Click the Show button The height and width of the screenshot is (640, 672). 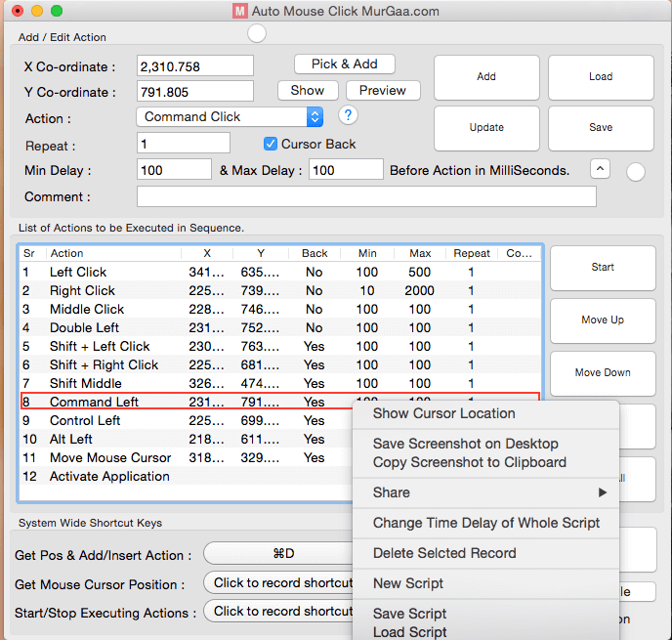pos(308,91)
